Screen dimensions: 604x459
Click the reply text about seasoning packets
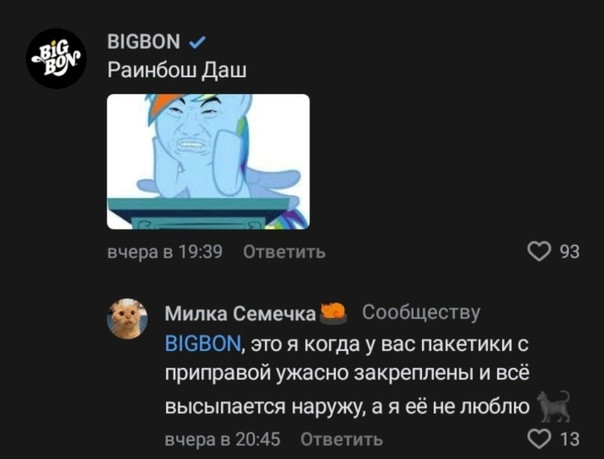pos(347,375)
